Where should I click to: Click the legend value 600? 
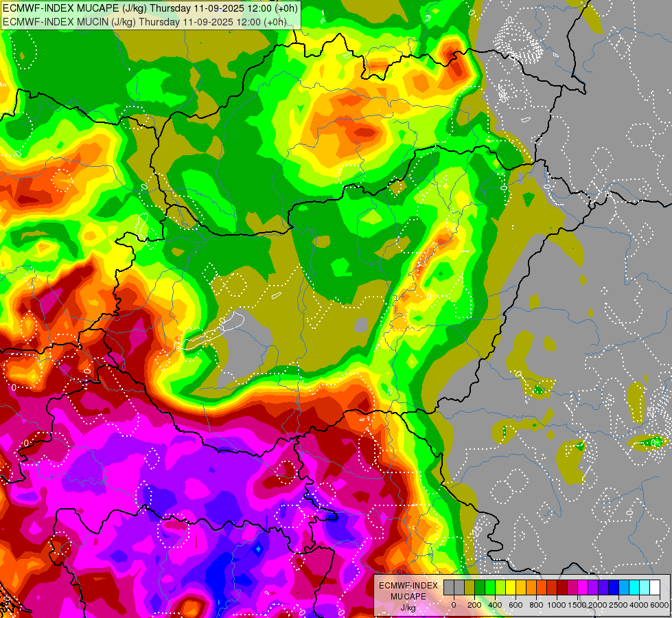pyautogui.click(x=516, y=605)
